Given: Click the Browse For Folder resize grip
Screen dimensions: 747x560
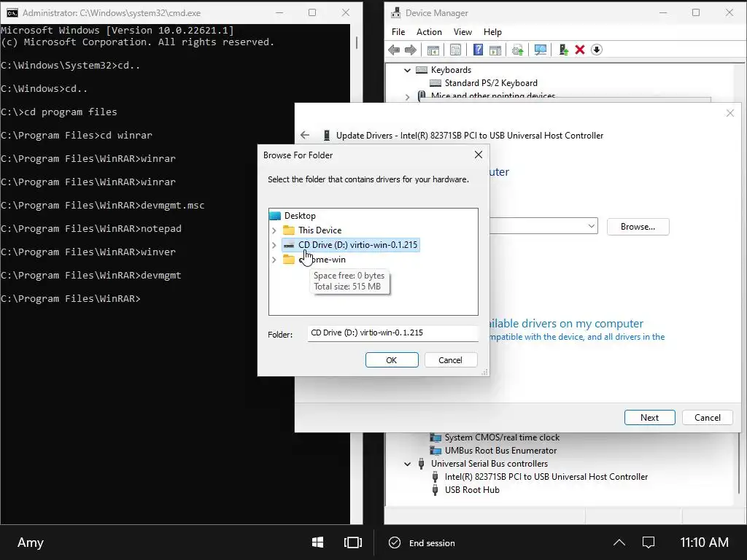Looking at the screenshot, I should tap(484, 372).
